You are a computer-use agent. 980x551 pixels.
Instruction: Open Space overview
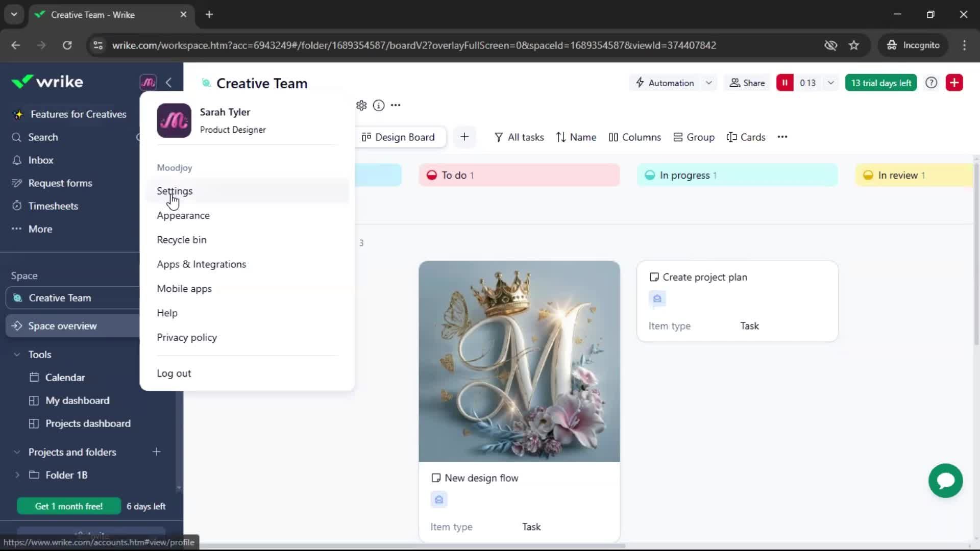tap(72, 326)
